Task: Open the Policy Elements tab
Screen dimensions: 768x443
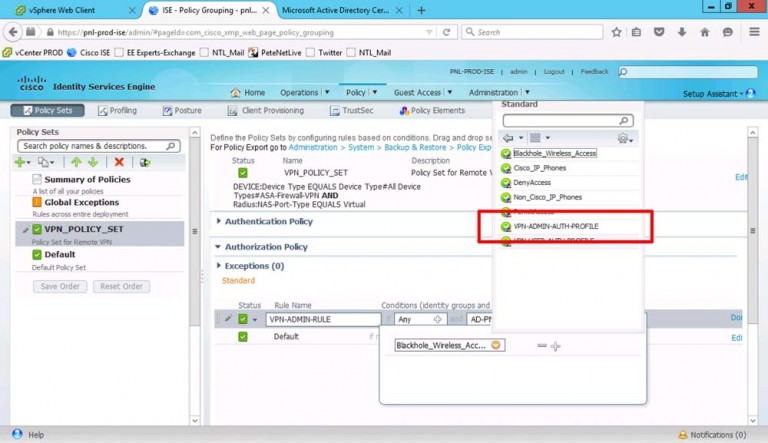Action: (x=432, y=110)
